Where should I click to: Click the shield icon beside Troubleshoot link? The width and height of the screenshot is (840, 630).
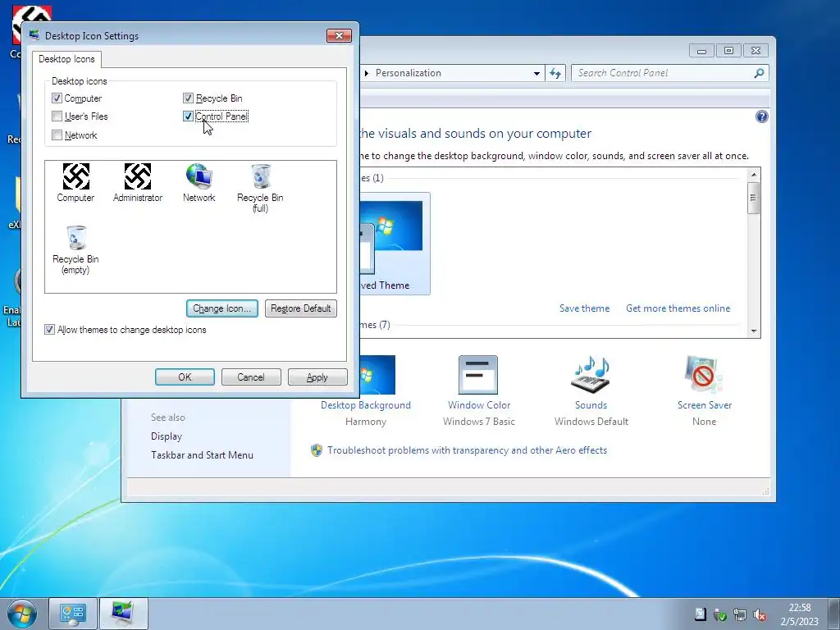click(317, 450)
